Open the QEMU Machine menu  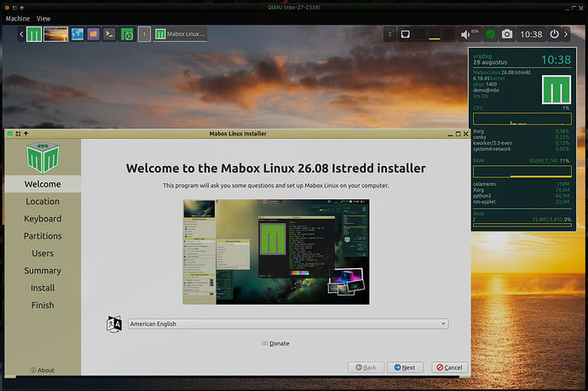click(x=18, y=19)
